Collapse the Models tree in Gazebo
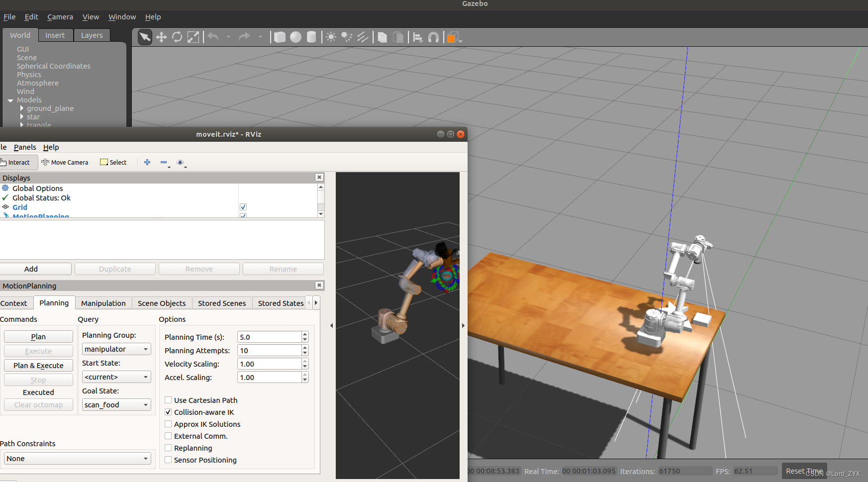Image resolution: width=868 pixels, height=482 pixels. pos(10,100)
